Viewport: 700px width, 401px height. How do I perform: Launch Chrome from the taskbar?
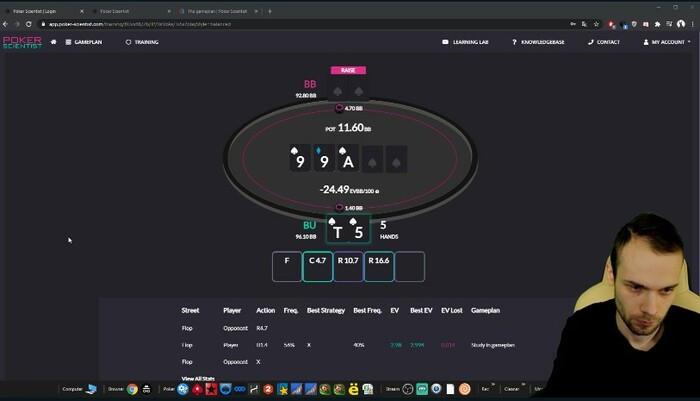[x=132, y=389]
